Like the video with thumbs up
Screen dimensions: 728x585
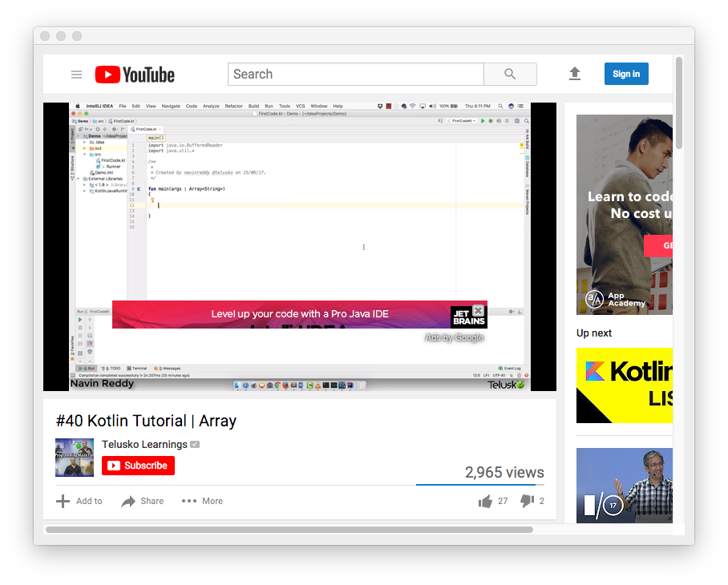492,501
